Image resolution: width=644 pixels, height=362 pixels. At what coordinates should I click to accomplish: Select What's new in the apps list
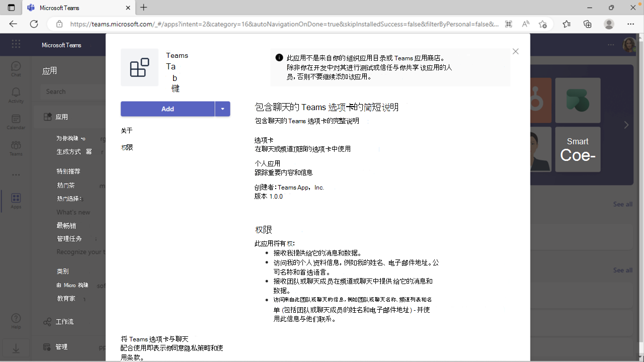pyautogui.click(x=73, y=212)
